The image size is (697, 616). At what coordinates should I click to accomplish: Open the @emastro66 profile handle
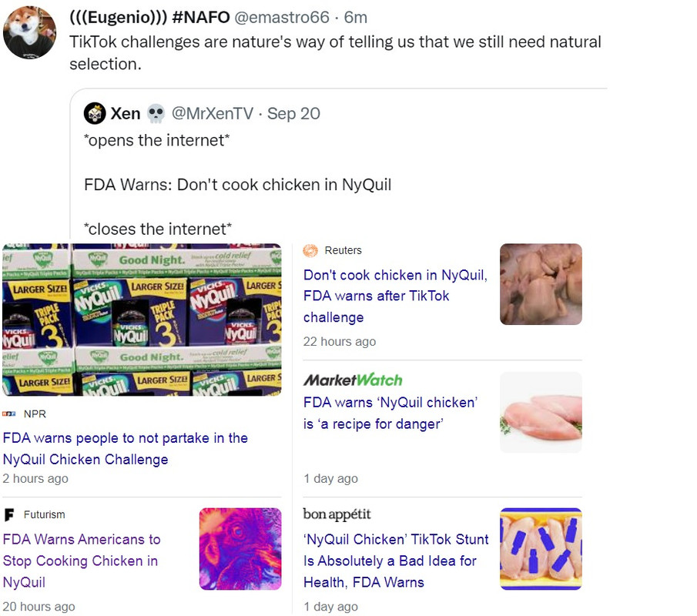pyautogui.click(x=282, y=18)
